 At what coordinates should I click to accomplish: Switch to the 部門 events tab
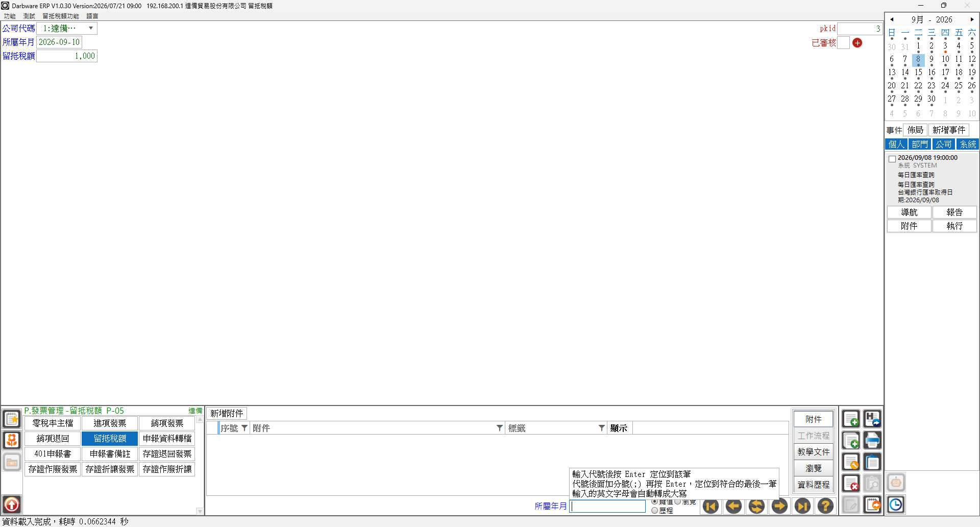tap(920, 145)
